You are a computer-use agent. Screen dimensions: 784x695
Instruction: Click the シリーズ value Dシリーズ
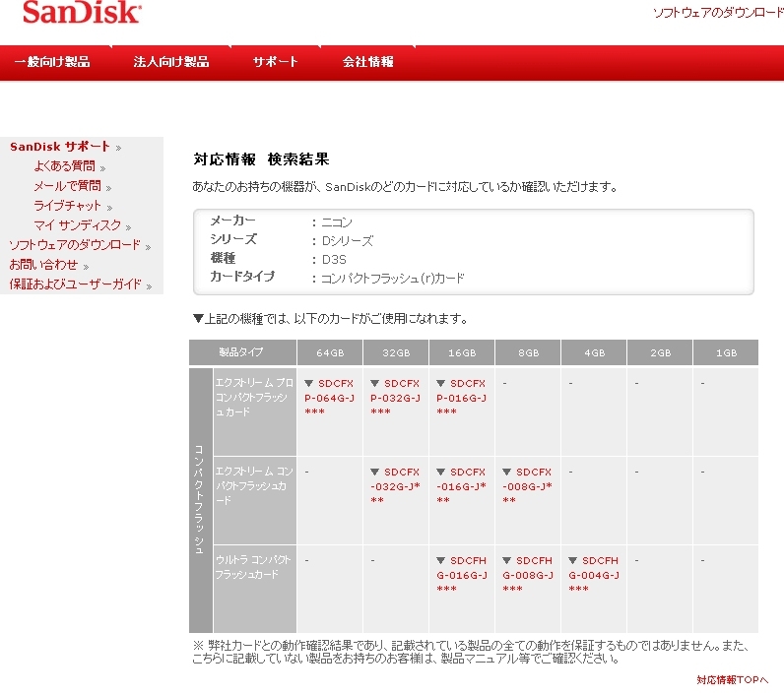coord(347,241)
